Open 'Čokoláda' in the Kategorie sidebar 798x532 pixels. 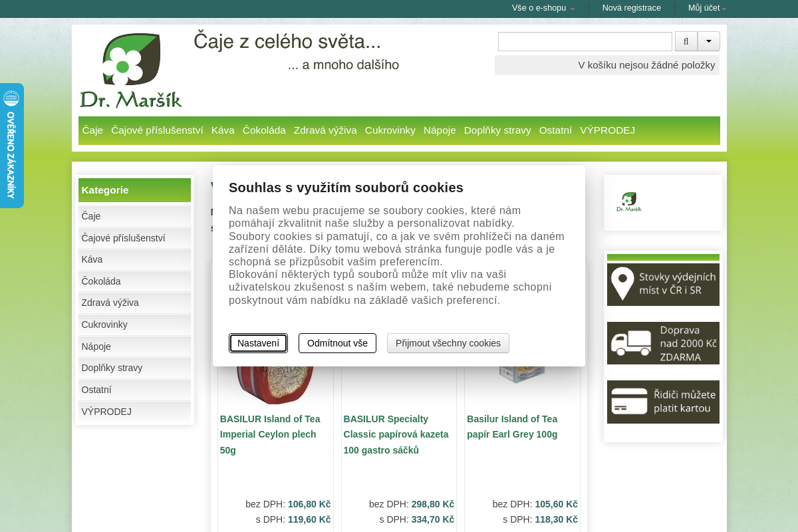(134, 281)
